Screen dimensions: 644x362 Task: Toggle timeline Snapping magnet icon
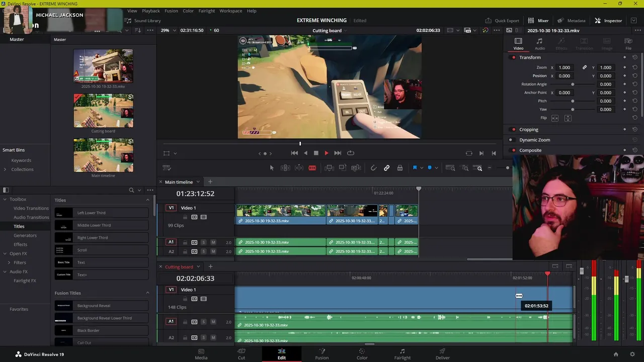pos(373,168)
